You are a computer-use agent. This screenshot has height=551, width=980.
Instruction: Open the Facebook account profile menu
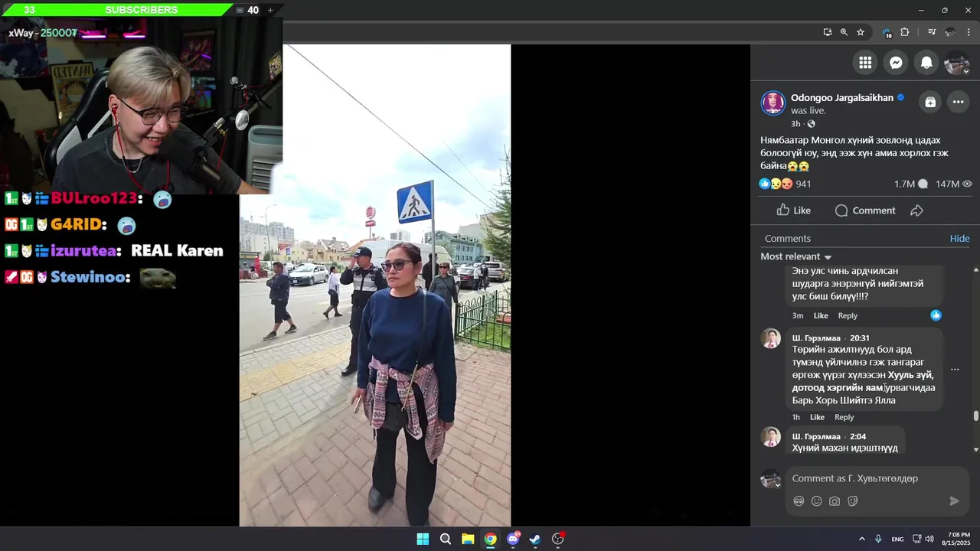(x=957, y=63)
